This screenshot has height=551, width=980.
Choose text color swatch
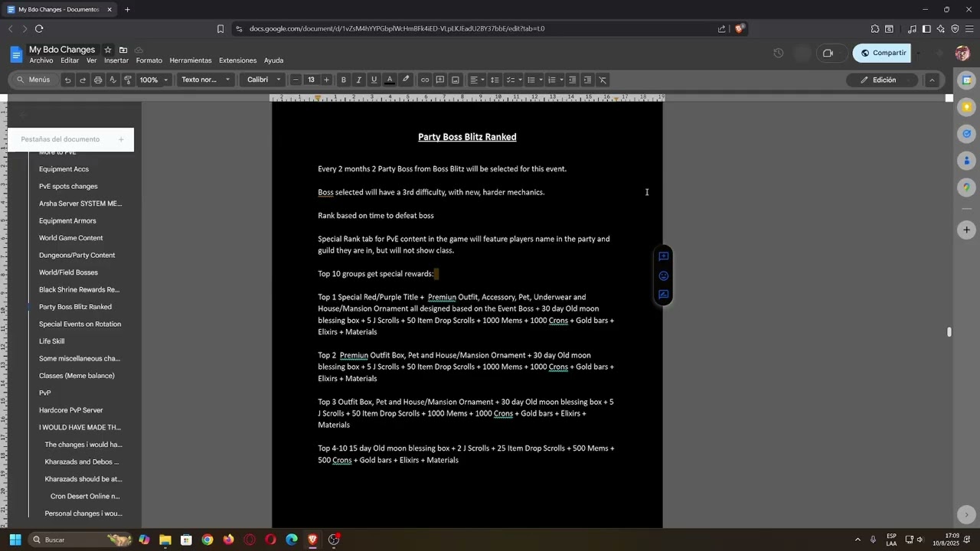(x=390, y=80)
